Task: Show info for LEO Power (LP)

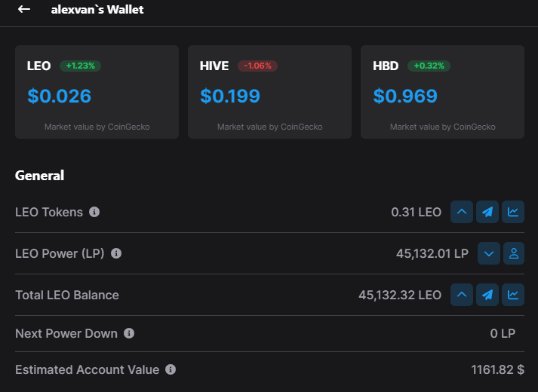Action: [x=116, y=253]
